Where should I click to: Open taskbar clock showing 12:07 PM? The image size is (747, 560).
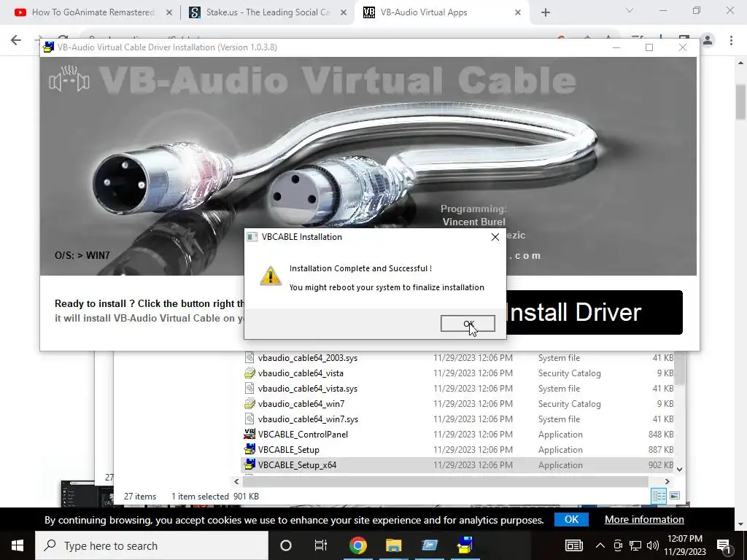[x=685, y=545]
